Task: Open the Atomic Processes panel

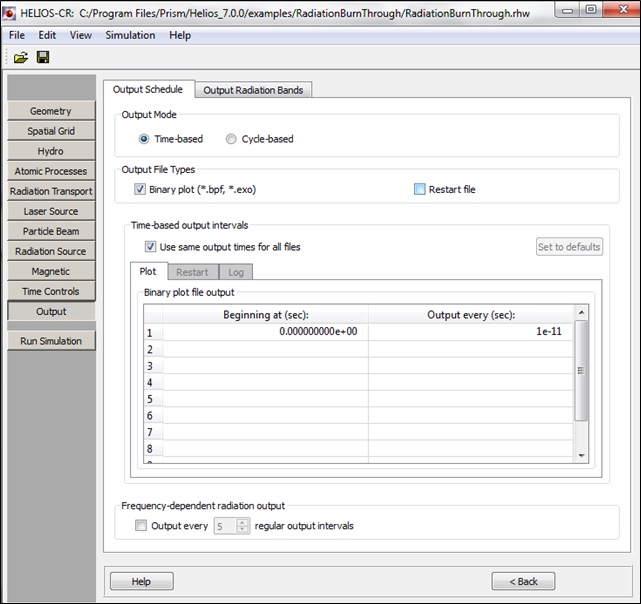Action: [51, 171]
